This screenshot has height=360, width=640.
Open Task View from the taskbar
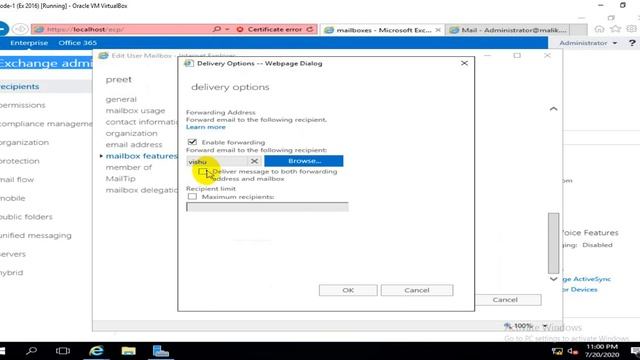click(x=63, y=351)
